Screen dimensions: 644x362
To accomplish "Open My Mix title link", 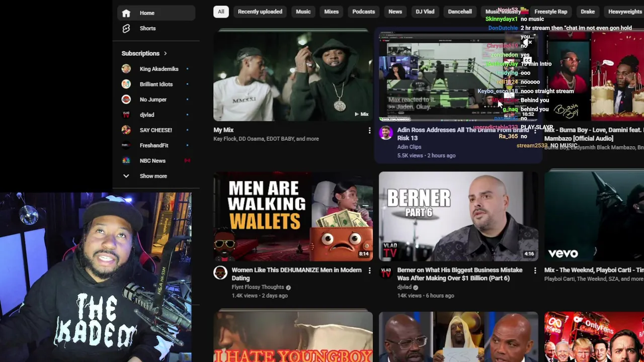I will click(x=223, y=130).
